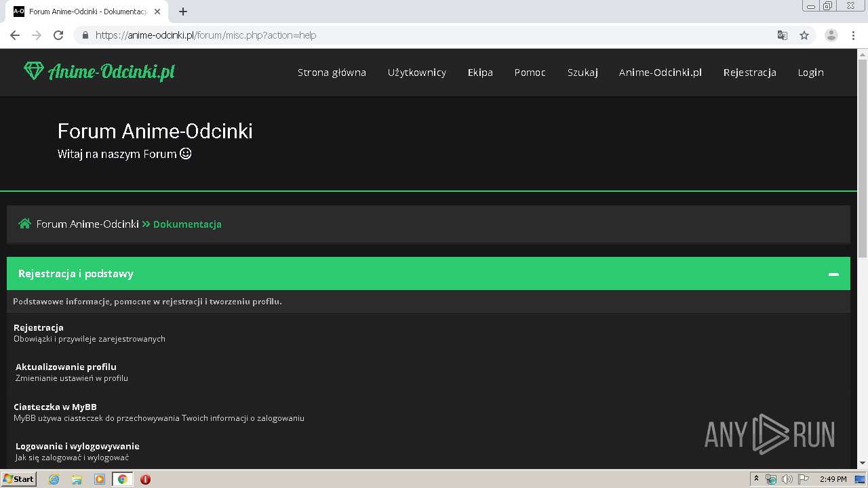The height and width of the screenshot is (488, 868).
Task: Open the Chrome three-dot menu
Action: click(854, 35)
